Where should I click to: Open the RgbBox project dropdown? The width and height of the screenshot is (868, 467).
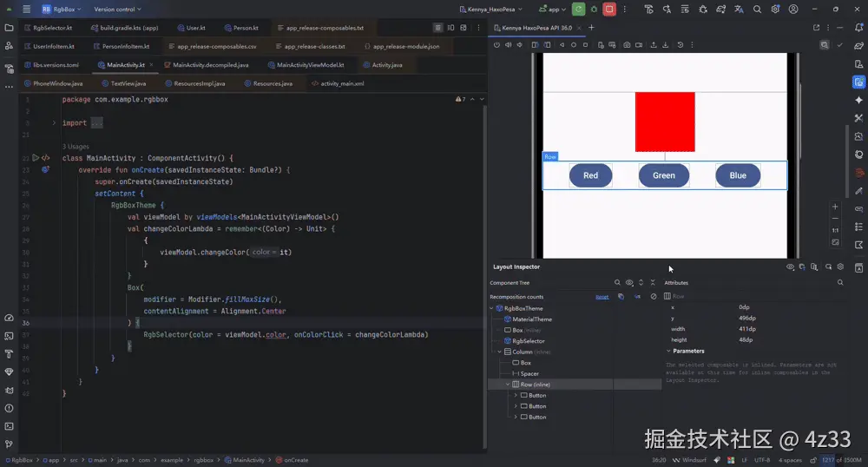(x=62, y=9)
